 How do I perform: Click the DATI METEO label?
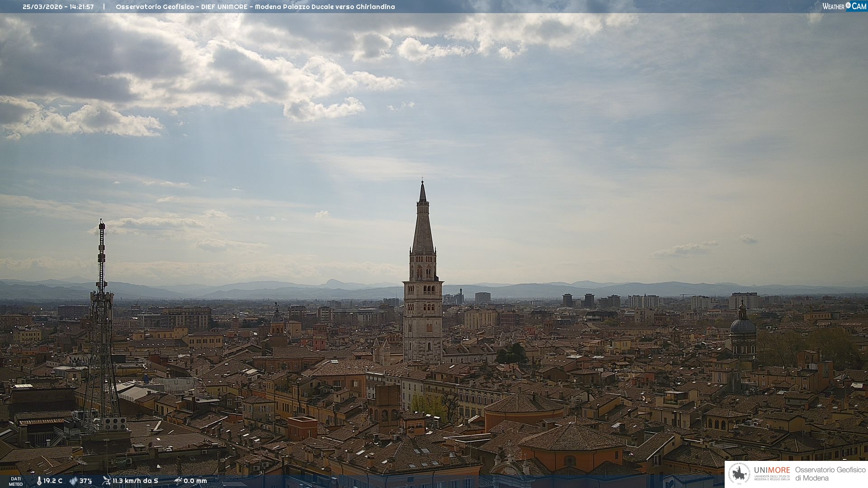click(16, 481)
